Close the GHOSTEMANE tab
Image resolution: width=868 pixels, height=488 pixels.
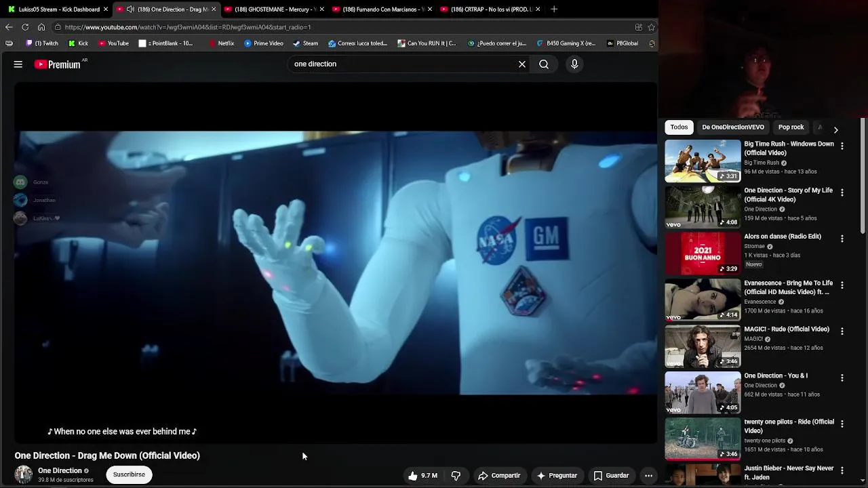pos(321,9)
